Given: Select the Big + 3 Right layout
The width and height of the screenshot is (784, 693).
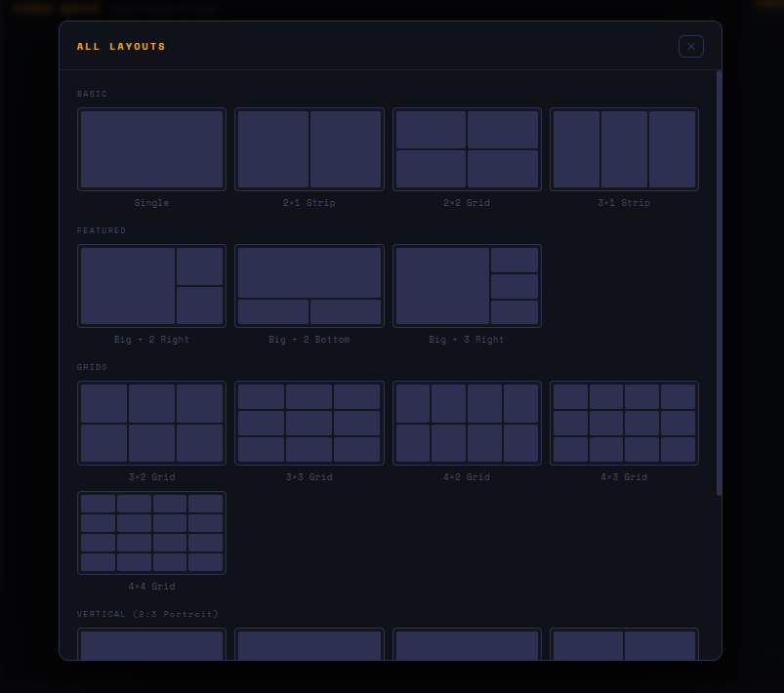Looking at the screenshot, I should [467, 285].
